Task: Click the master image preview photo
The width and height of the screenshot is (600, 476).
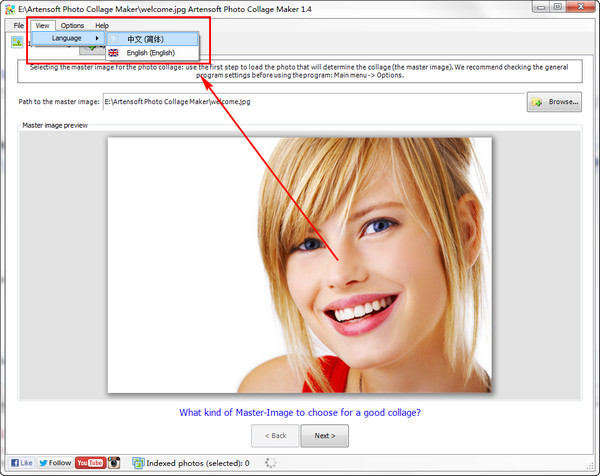Action: coord(300,265)
